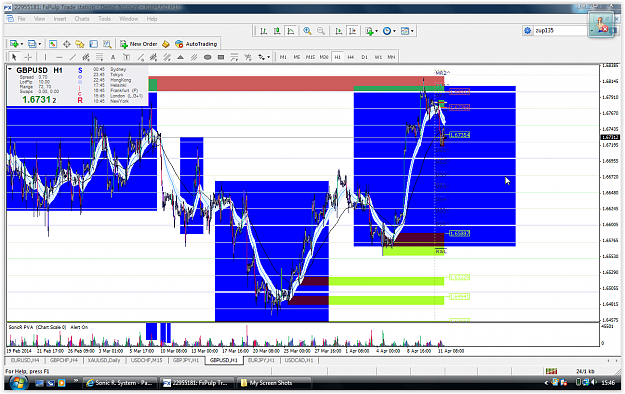The image size is (625, 394).
Task: Toggle chart auto scroll
Action: tap(338, 31)
